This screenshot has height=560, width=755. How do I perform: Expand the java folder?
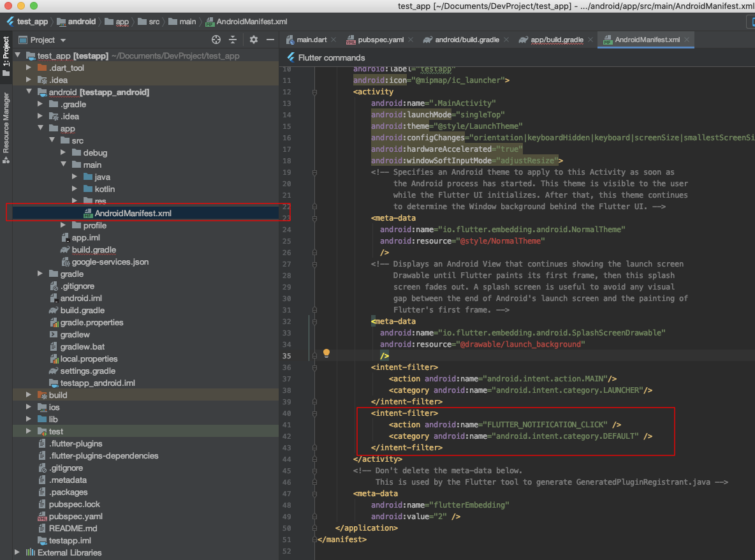pyautogui.click(x=75, y=177)
